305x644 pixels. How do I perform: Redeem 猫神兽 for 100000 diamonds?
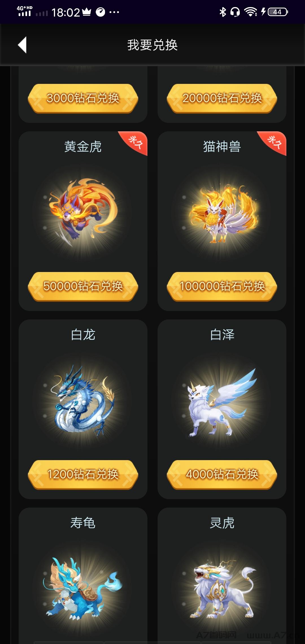point(222,286)
